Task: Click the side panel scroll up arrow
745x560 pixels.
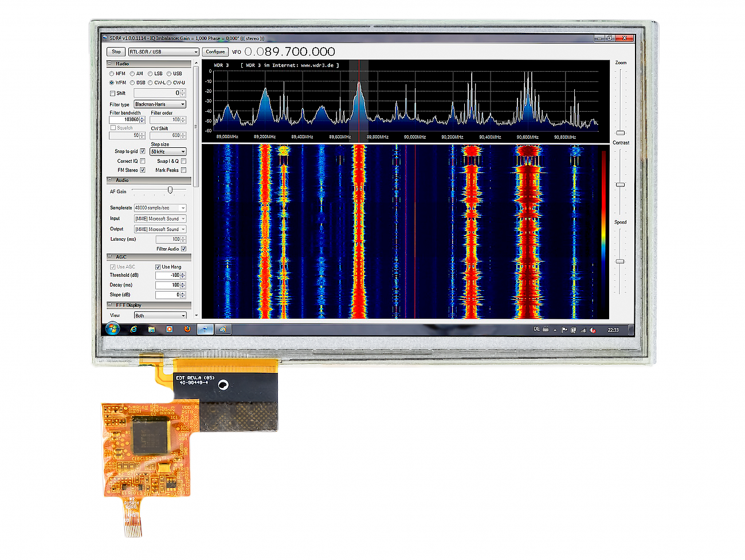Action: (x=196, y=64)
